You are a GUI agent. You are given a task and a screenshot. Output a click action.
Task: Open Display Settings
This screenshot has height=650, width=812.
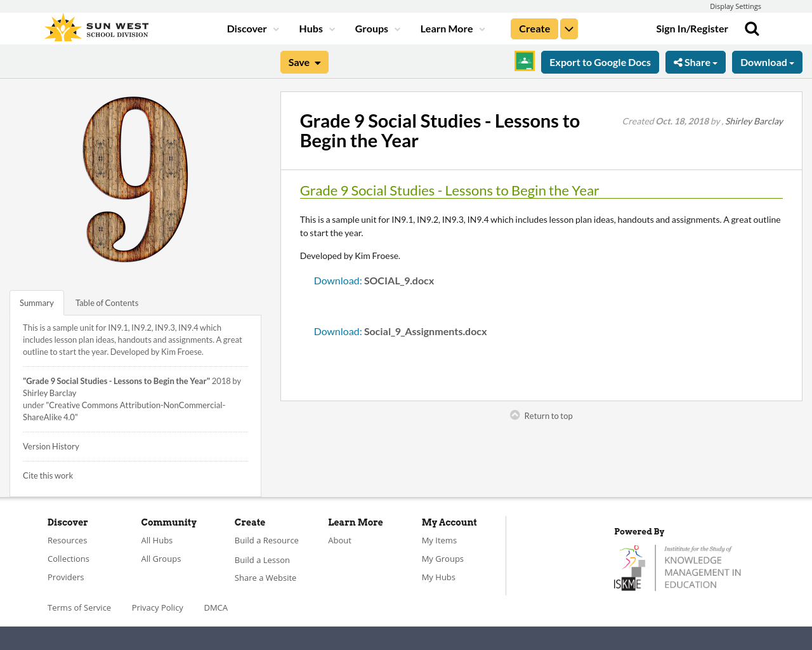click(735, 5)
